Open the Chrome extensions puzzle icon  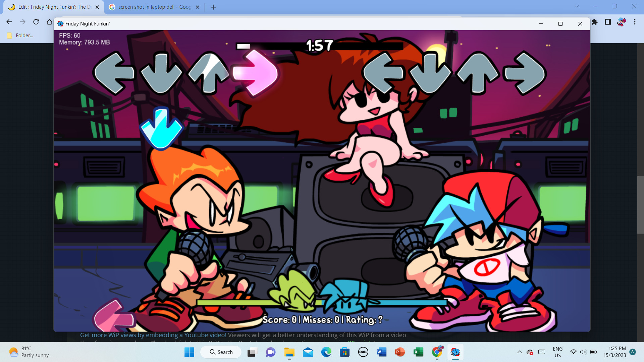(594, 22)
